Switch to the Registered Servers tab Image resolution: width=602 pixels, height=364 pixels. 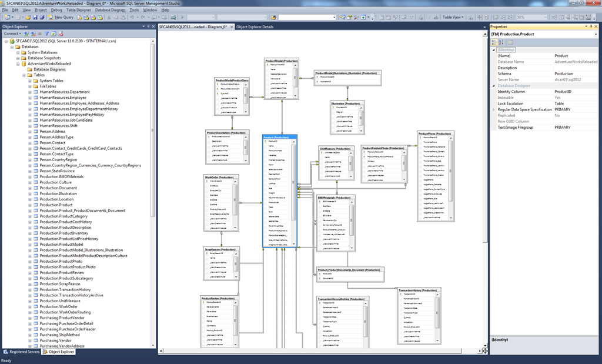point(22,352)
